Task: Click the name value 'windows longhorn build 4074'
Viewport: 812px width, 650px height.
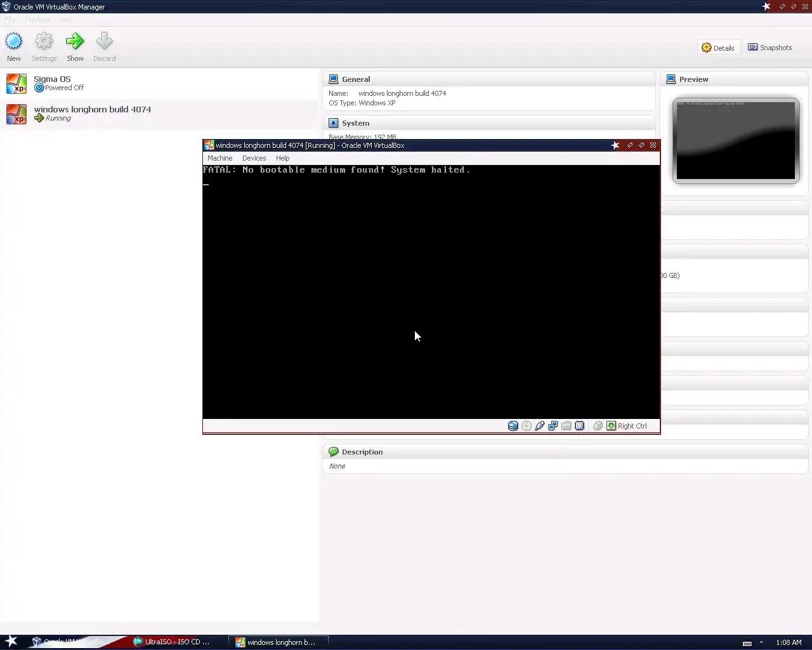Action: [402, 93]
